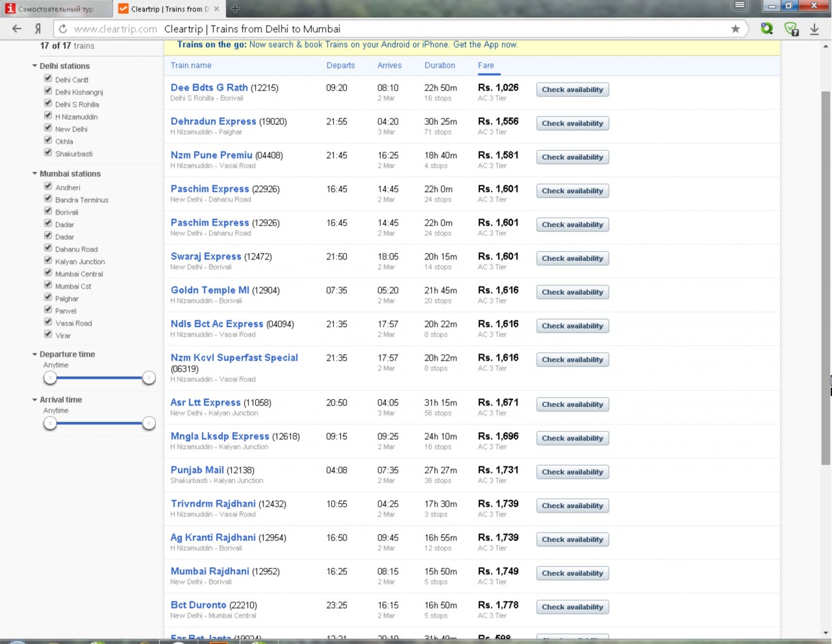This screenshot has height=644, width=832.
Task: Click the green shield extension icon
Action: (791, 28)
